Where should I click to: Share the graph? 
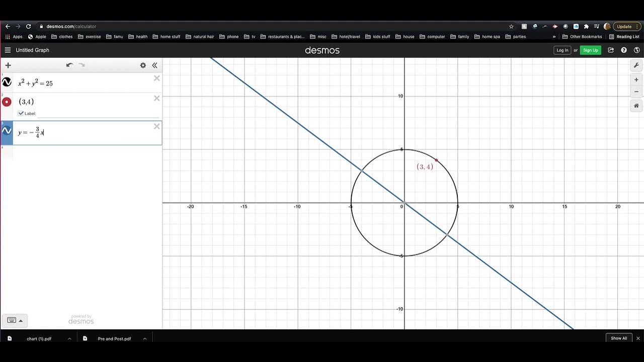pyautogui.click(x=611, y=50)
